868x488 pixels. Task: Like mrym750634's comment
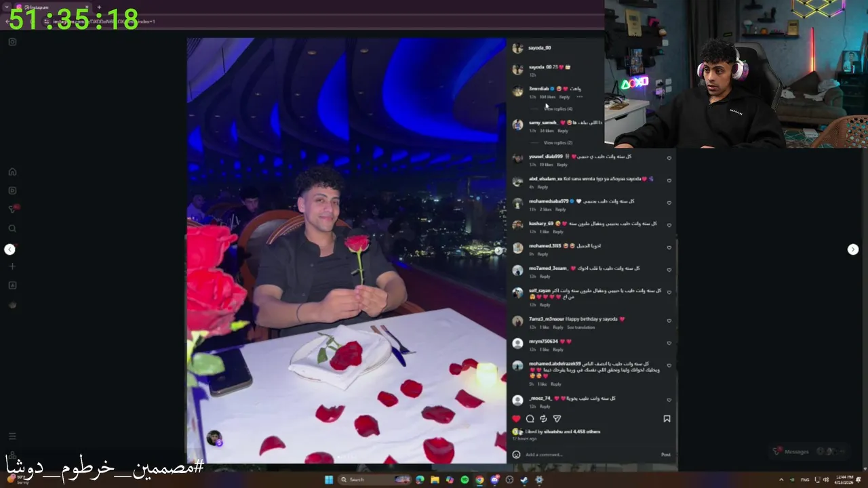pyautogui.click(x=669, y=343)
